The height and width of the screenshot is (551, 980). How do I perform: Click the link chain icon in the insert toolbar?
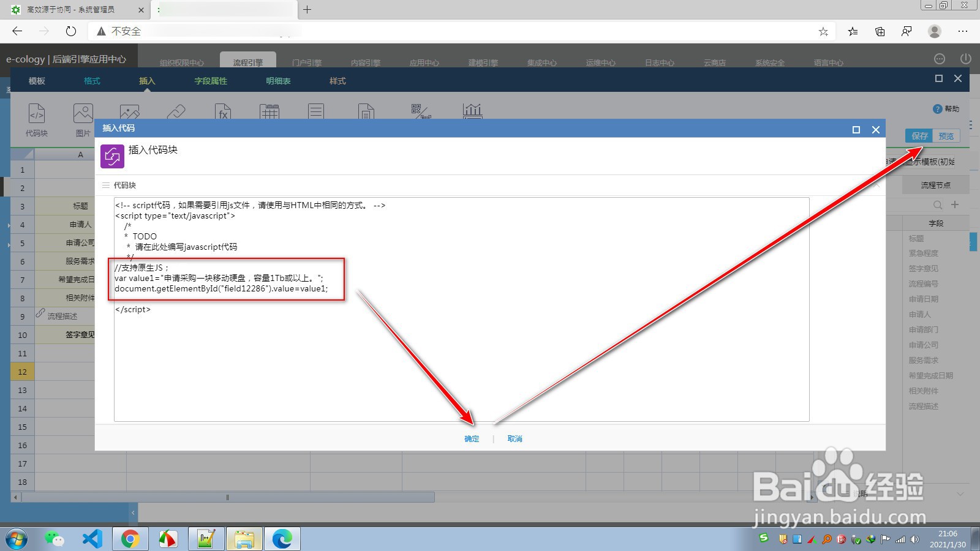pyautogui.click(x=176, y=111)
